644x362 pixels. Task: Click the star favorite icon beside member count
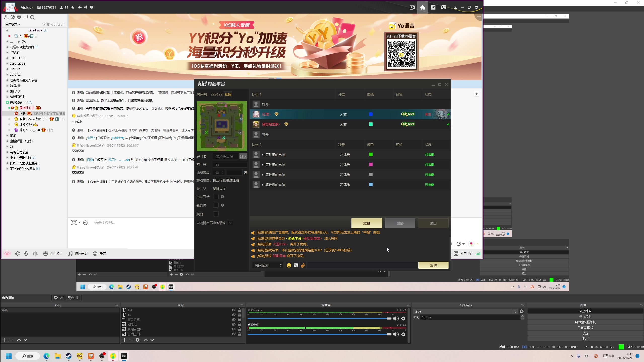(x=73, y=7)
